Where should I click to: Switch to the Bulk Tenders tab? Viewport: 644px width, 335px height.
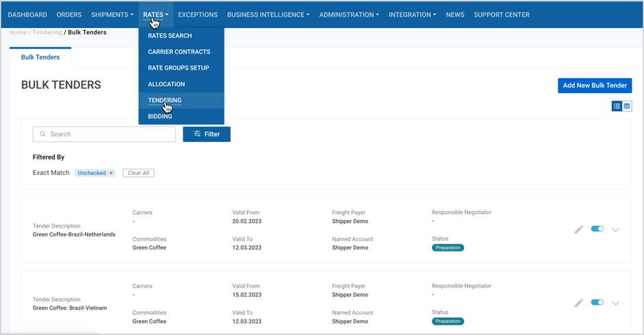point(40,57)
